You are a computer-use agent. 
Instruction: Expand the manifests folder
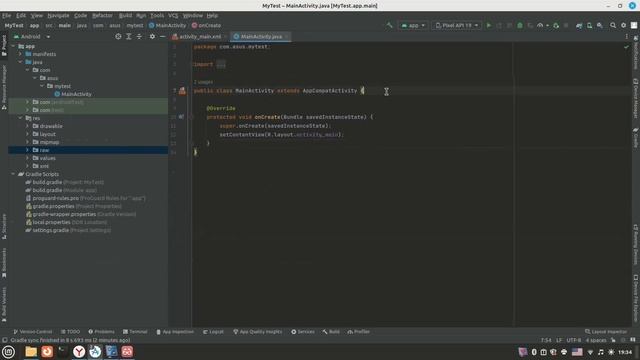click(x=20, y=54)
